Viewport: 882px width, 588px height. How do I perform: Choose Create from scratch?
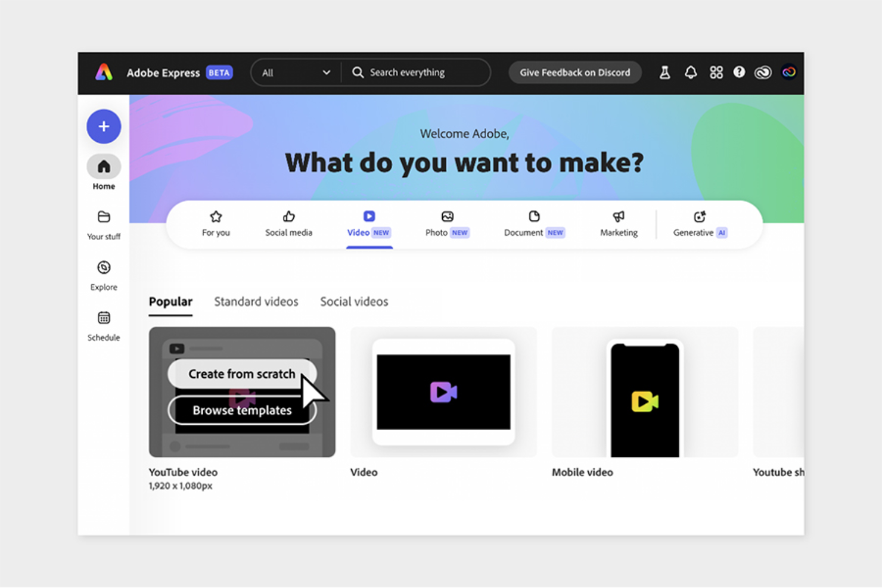pos(241,374)
